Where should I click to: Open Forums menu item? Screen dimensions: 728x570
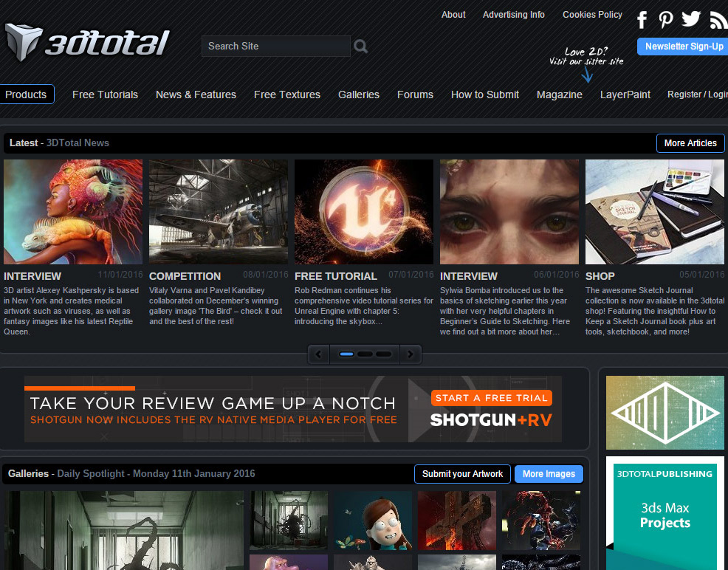(415, 95)
